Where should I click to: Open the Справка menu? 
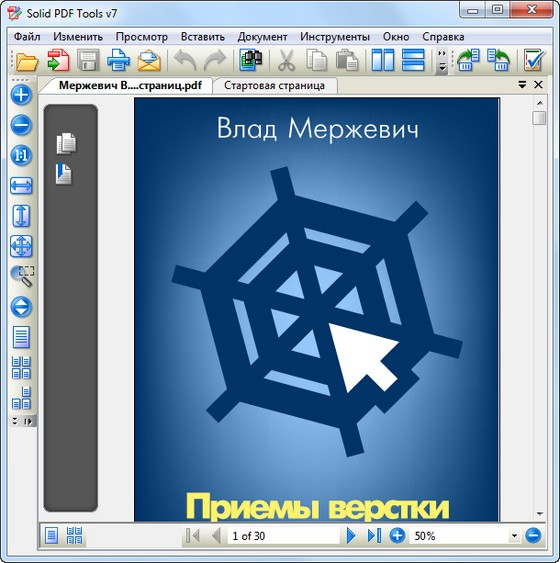point(443,37)
